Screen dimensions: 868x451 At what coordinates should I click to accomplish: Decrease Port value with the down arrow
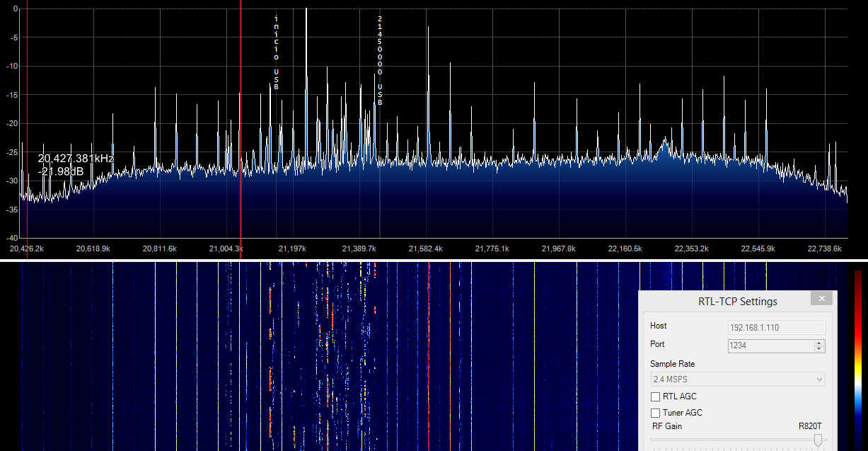click(819, 348)
